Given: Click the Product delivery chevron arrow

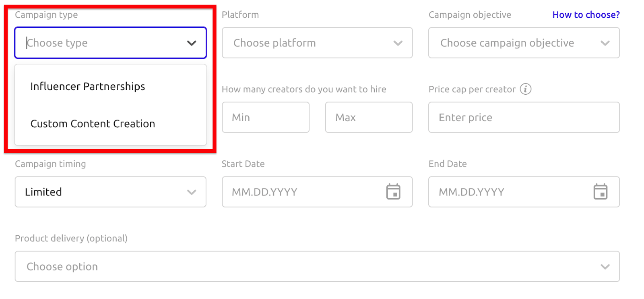Looking at the screenshot, I should pyautogui.click(x=605, y=267).
